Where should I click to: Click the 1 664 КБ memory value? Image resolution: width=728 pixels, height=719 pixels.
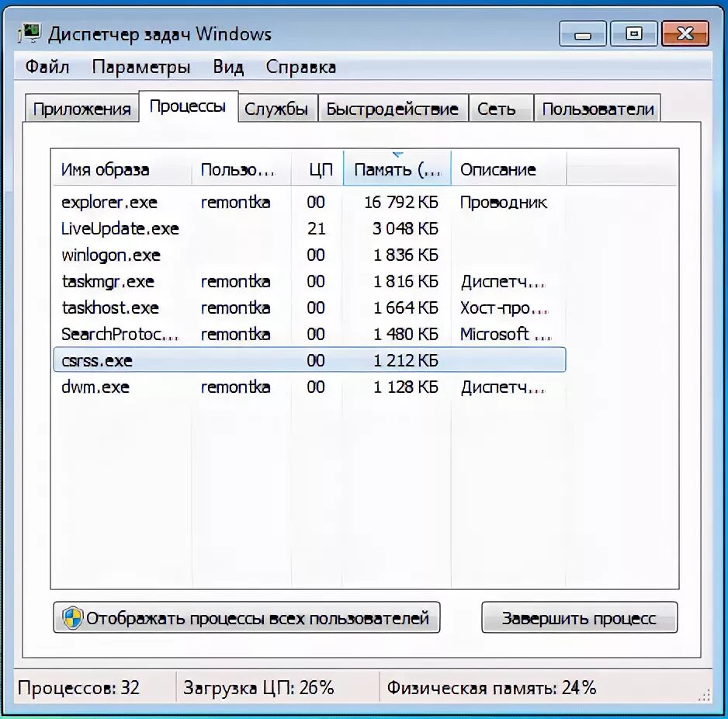(x=406, y=307)
